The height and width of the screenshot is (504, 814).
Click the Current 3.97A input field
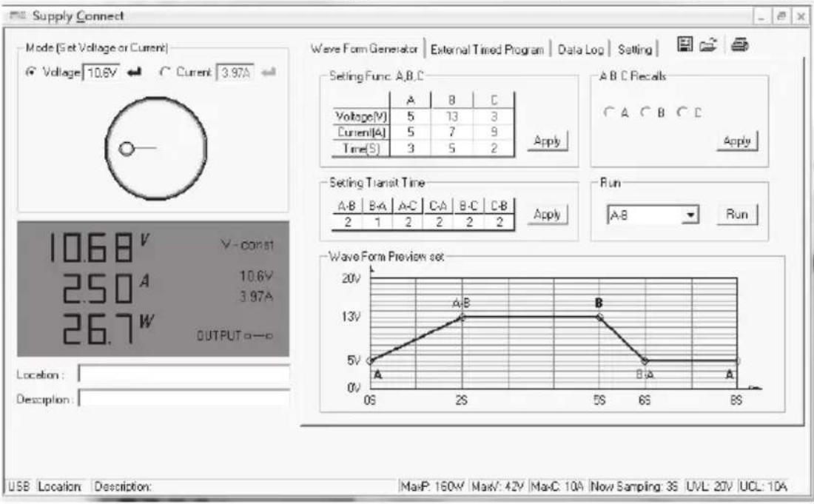pos(235,72)
